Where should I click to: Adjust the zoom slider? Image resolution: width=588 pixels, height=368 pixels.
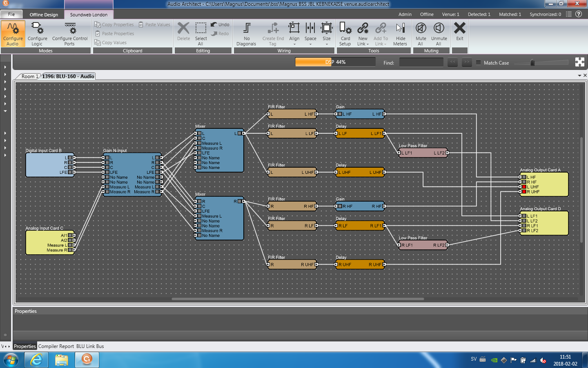(532, 63)
